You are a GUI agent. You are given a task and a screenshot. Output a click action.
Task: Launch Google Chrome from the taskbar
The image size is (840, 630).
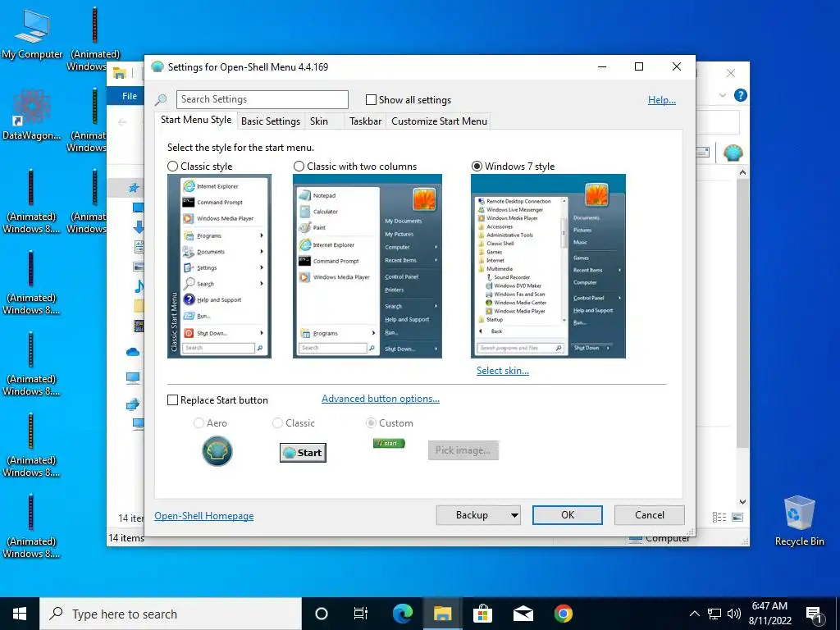563,614
